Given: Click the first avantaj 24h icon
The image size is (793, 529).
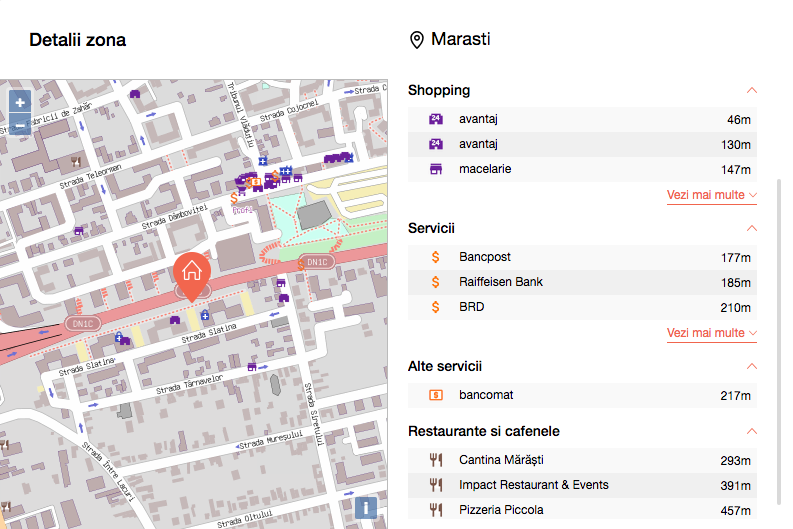Looking at the screenshot, I should click(435, 120).
